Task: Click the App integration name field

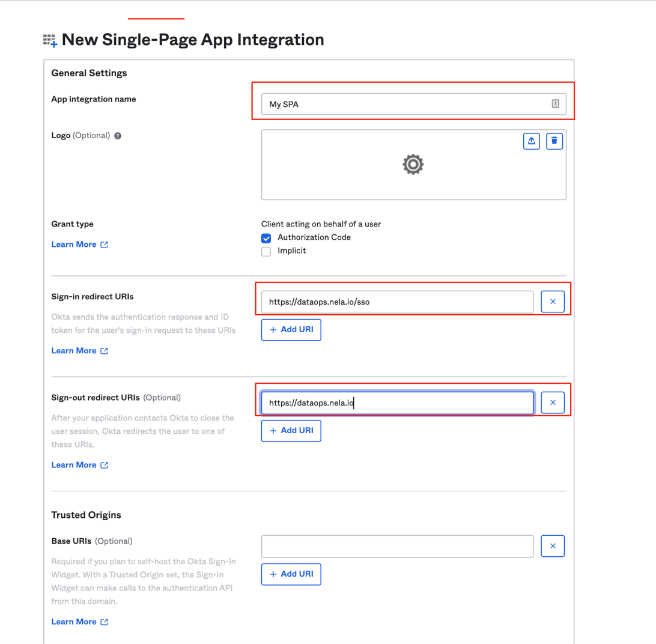Action: coord(413,104)
